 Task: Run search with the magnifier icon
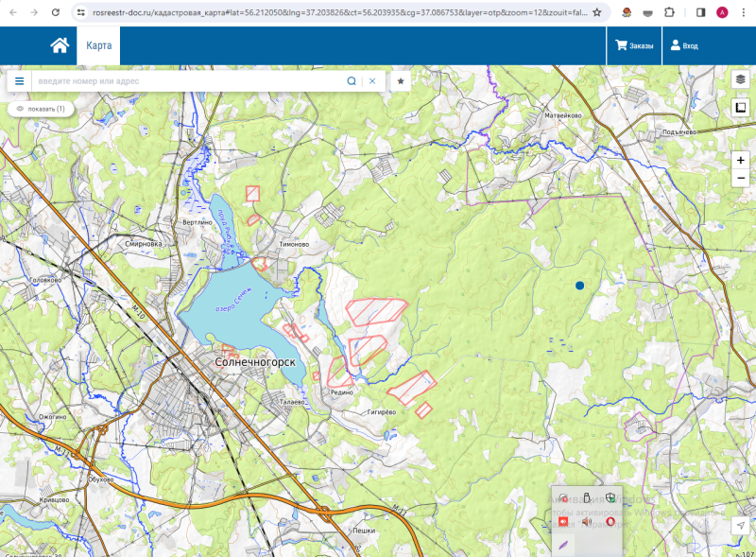tap(352, 81)
